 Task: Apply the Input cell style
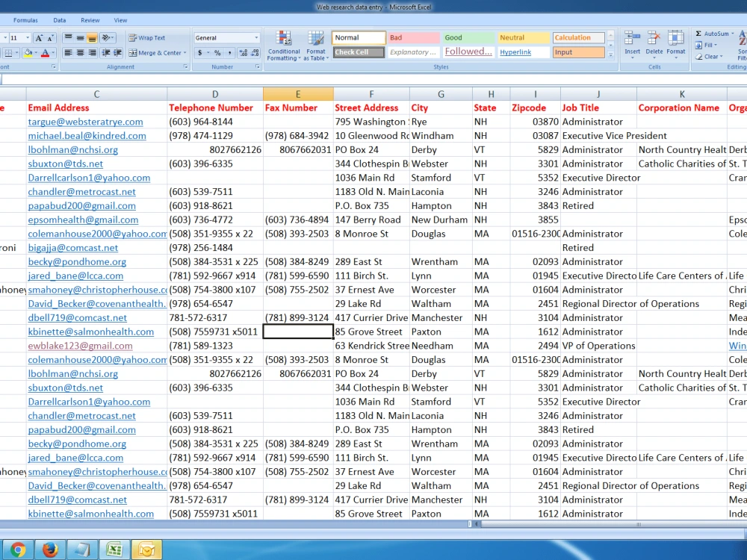tap(578, 52)
